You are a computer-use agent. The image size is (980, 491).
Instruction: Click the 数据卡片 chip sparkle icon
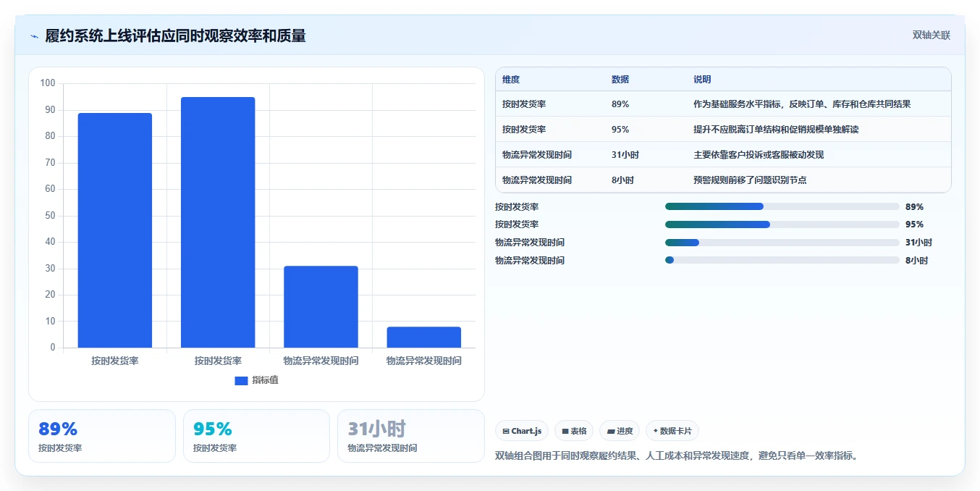656,431
